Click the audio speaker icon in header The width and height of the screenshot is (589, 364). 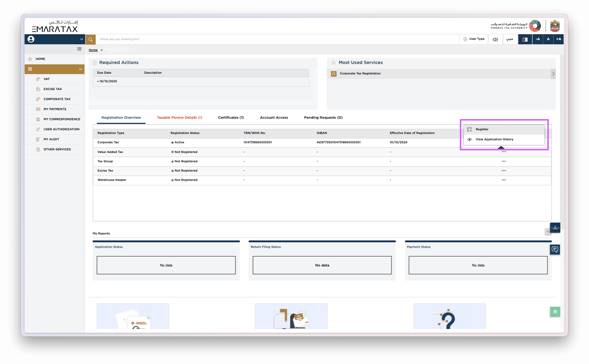[x=495, y=39]
